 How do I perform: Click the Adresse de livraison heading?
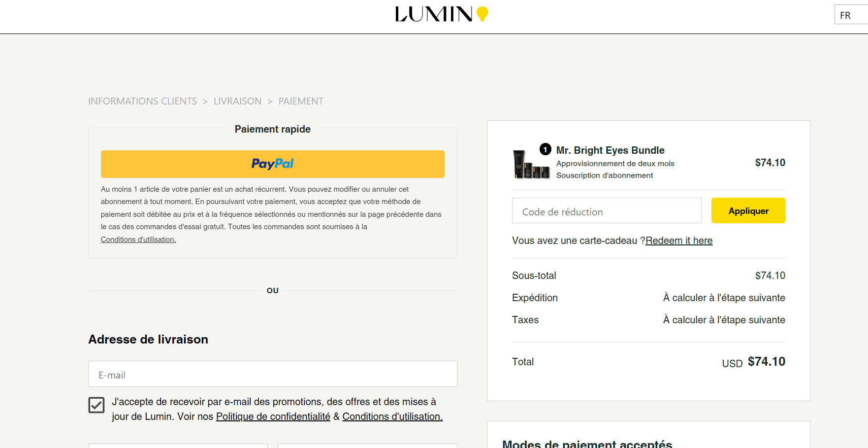pyautogui.click(x=148, y=340)
